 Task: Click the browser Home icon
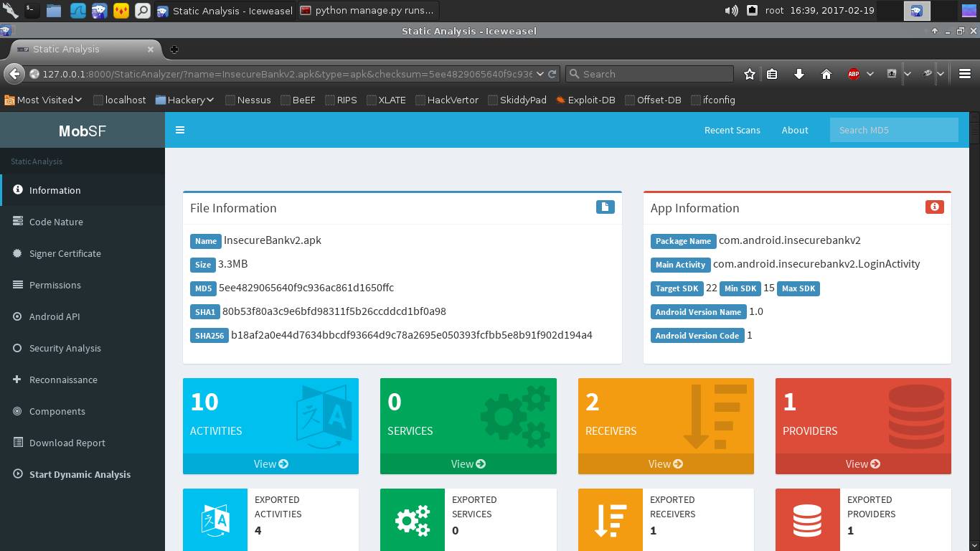coord(826,74)
